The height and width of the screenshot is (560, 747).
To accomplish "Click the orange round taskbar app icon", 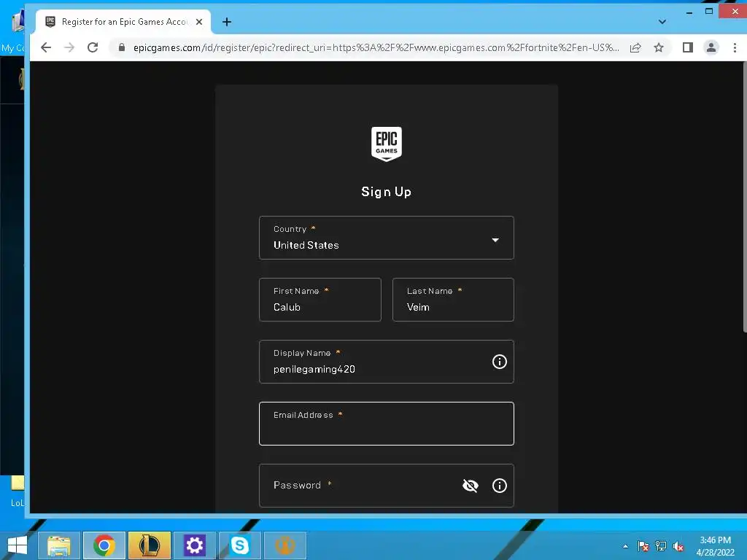I will (x=285, y=545).
